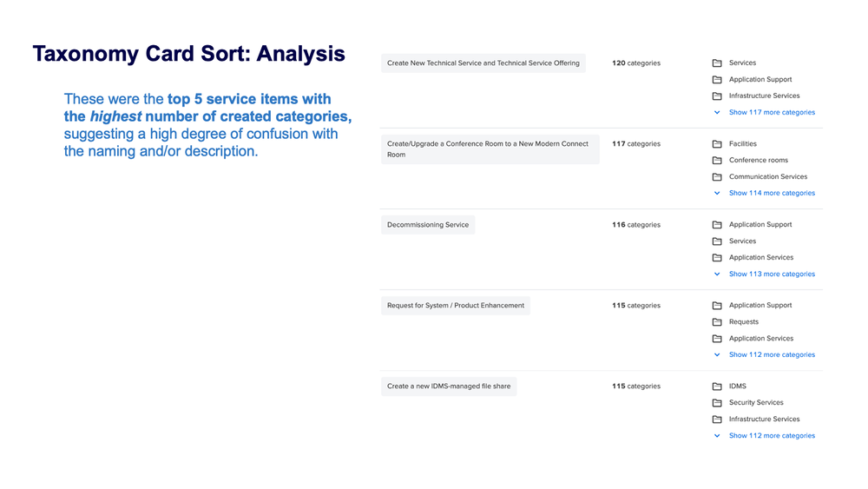Viewport: 868px width, 489px height.
Task: Click folder icon beside top Services category
Action: [x=717, y=63]
